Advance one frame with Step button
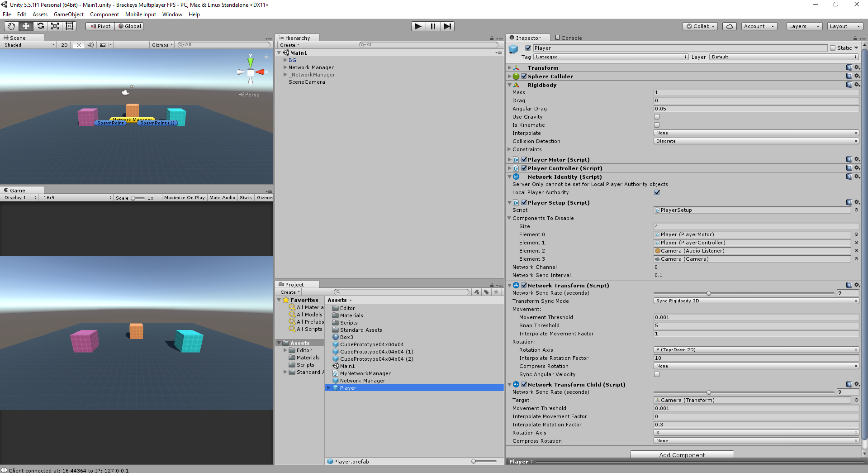The image size is (868, 473). tap(447, 26)
